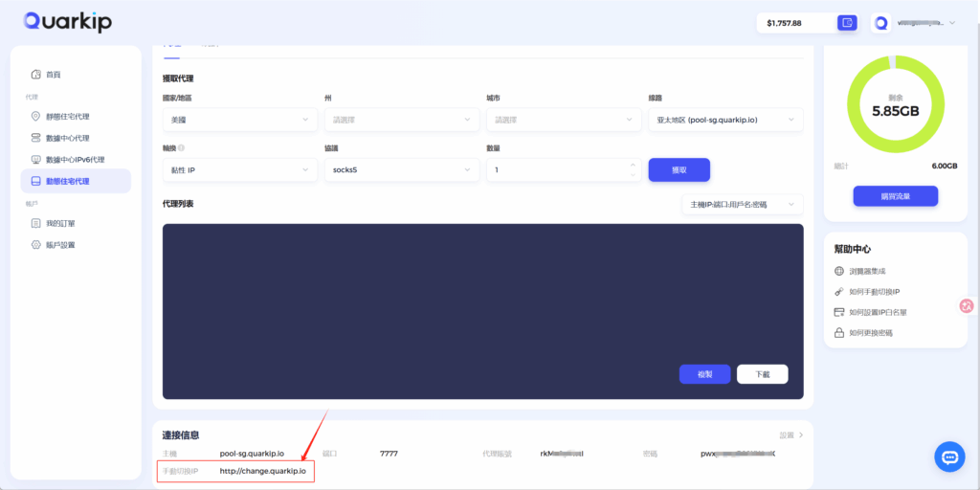Image resolution: width=980 pixels, height=490 pixels.
Task: Click the wallet icon beside the balance
Action: click(x=846, y=23)
